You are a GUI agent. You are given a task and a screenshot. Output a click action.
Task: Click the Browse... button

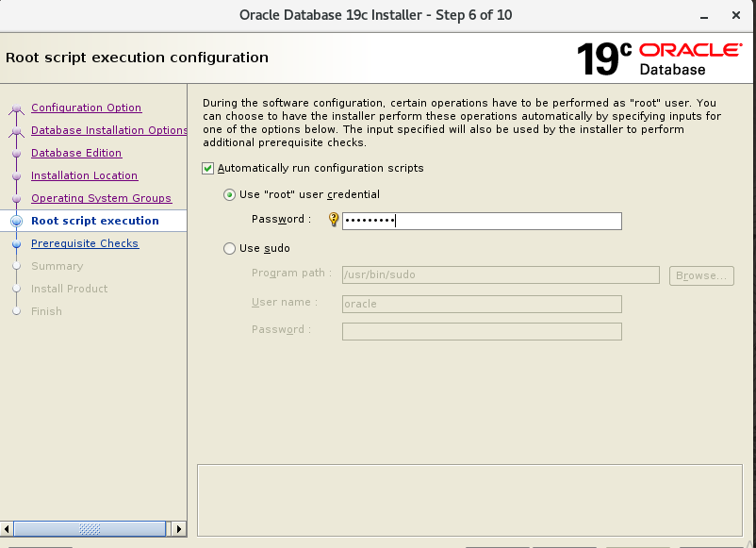[x=701, y=276]
